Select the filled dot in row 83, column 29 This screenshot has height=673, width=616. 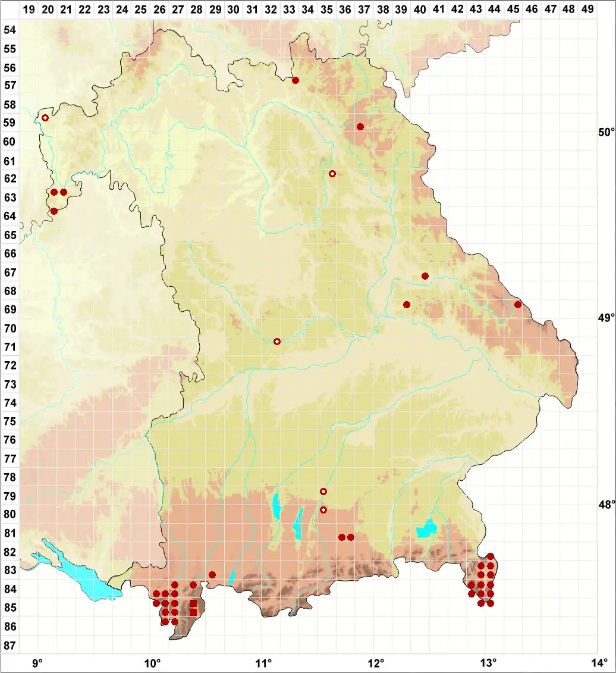point(212,575)
